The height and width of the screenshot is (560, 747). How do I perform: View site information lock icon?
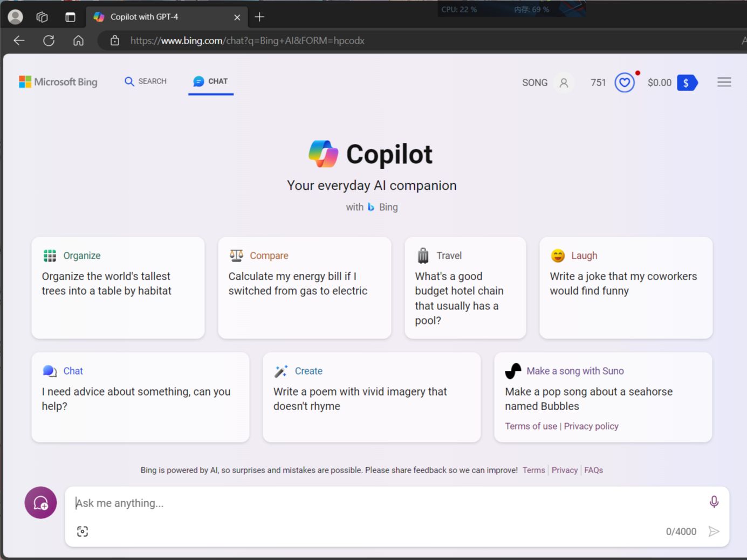[115, 40]
